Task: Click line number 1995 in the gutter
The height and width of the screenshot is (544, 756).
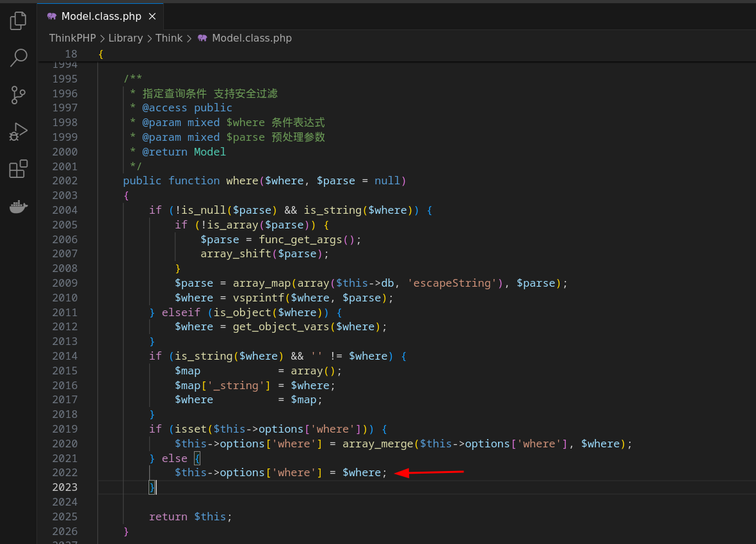Action: coord(65,79)
